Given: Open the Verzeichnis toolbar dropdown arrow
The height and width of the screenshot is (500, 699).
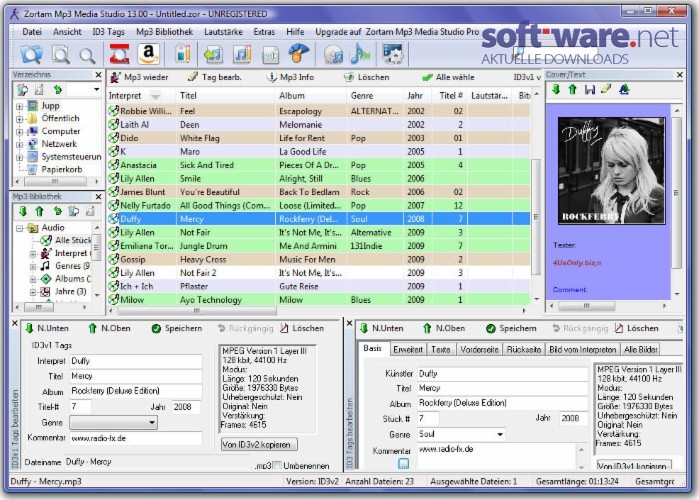Looking at the screenshot, I should tap(96, 90).
